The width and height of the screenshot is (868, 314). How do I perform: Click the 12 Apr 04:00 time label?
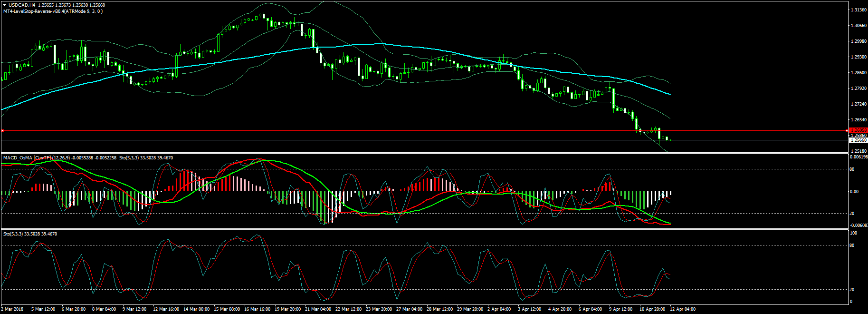tap(683, 309)
